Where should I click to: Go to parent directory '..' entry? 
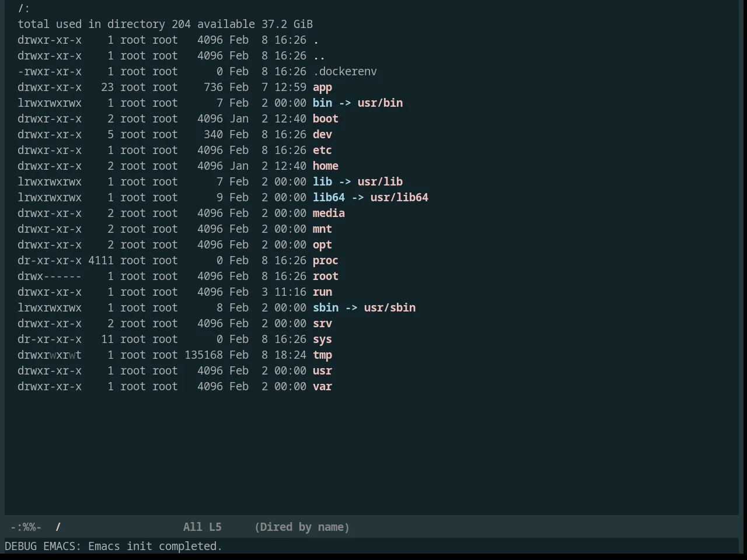pyautogui.click(x=319, y=56)
